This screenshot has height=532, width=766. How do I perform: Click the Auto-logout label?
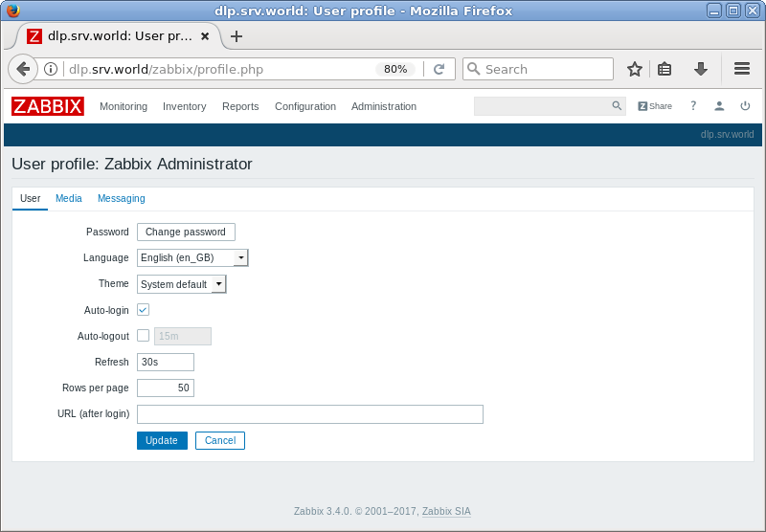tap(103, 336)
